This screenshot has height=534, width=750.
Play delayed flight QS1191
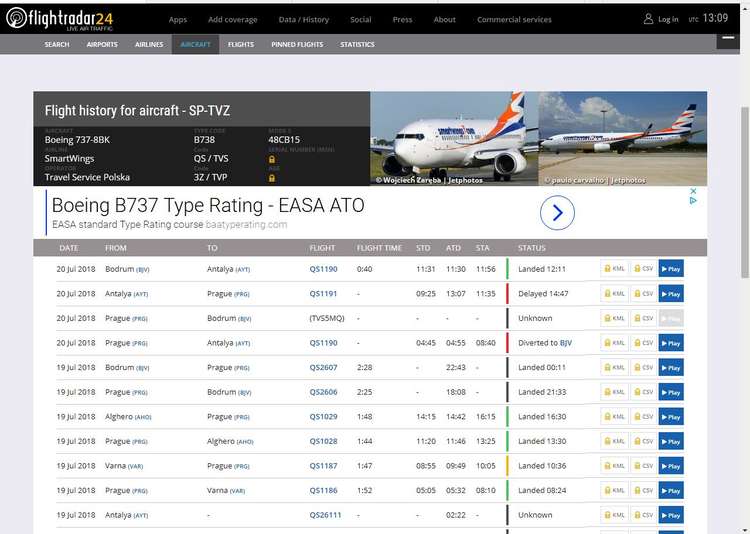point(671,294)
